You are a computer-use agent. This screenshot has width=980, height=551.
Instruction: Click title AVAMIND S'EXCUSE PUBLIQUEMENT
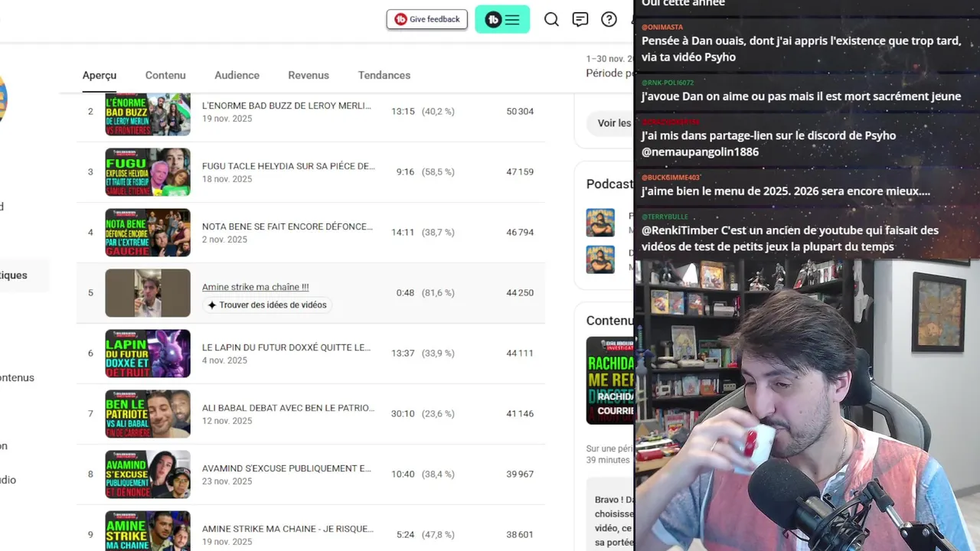tap(286, 468)
